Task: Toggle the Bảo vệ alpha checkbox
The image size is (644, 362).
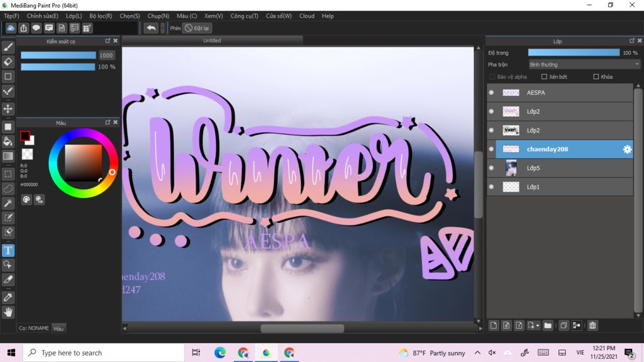Action: click(492, 77)
